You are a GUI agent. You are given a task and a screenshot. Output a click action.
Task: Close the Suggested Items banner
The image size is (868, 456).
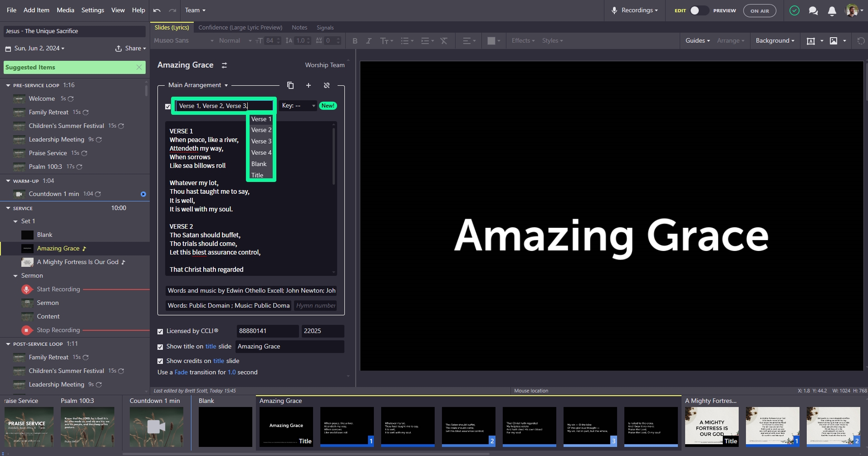pyautogui.click(x=139, y=67)
